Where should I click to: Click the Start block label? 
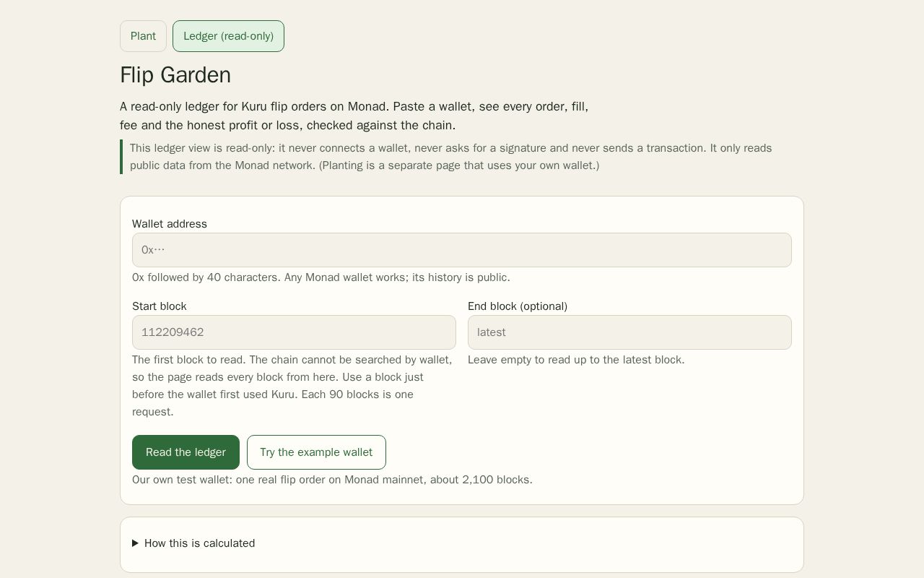pyautogui.click(x=160, y=306)
